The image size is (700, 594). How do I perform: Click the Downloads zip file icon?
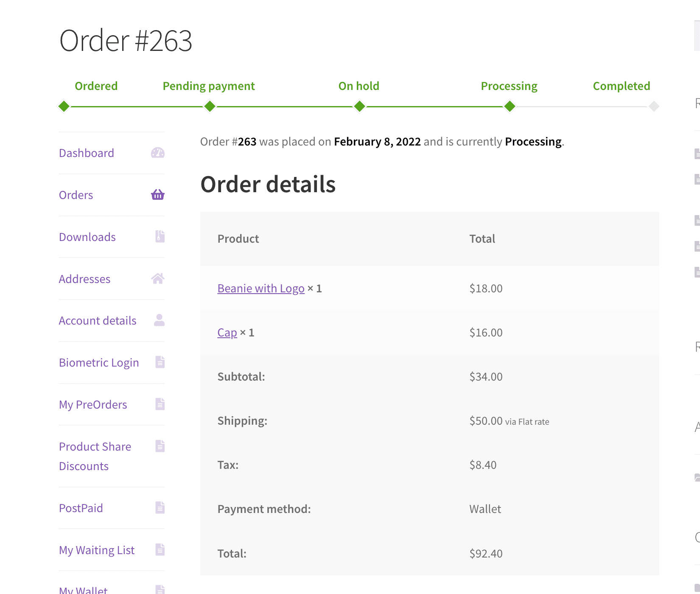pyautogui.click(x=160, y=236)
